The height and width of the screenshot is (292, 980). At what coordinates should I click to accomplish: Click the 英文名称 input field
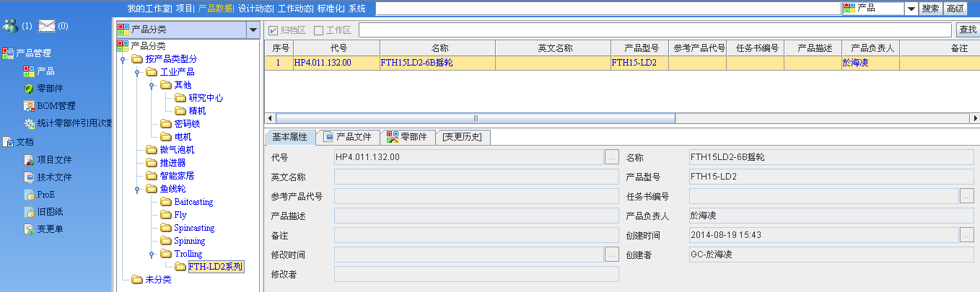(x=476, y=176)
